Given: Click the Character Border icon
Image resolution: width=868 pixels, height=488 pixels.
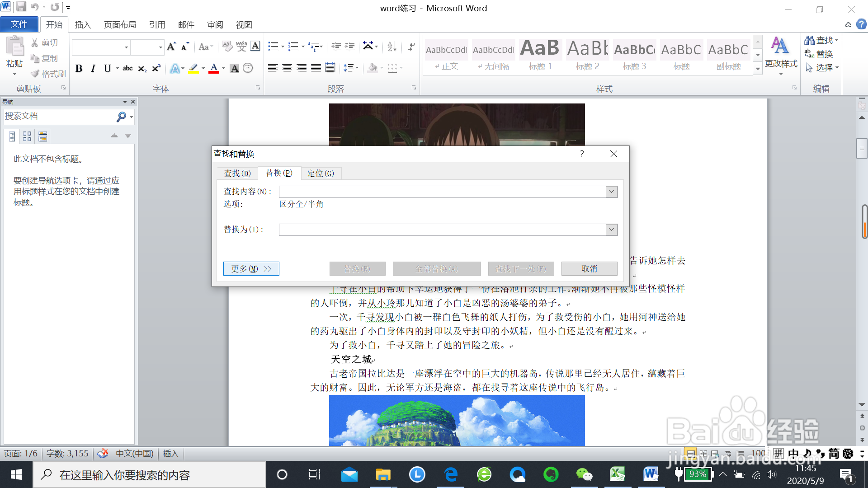Looking at the screenshot, I should point(255,46).
